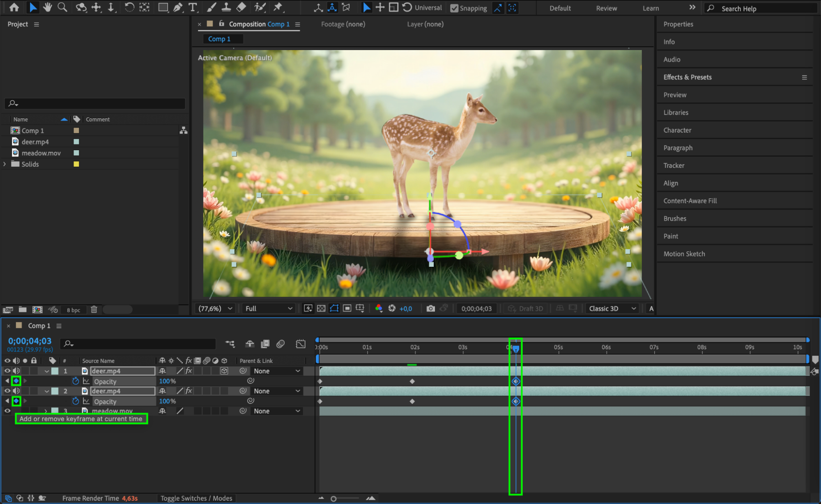Viewport: 821px width, 504px height.
Task: Select the Type tool
Action: [x=193, y=7]
